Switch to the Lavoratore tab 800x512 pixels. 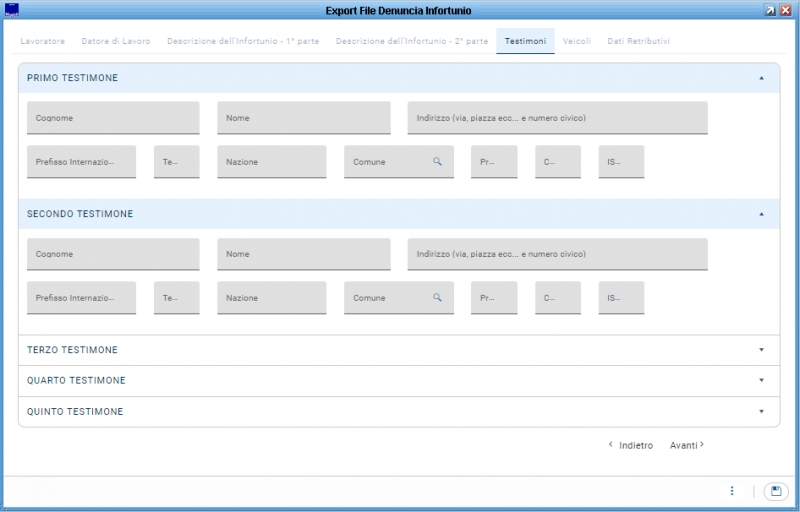click(43, 41)
